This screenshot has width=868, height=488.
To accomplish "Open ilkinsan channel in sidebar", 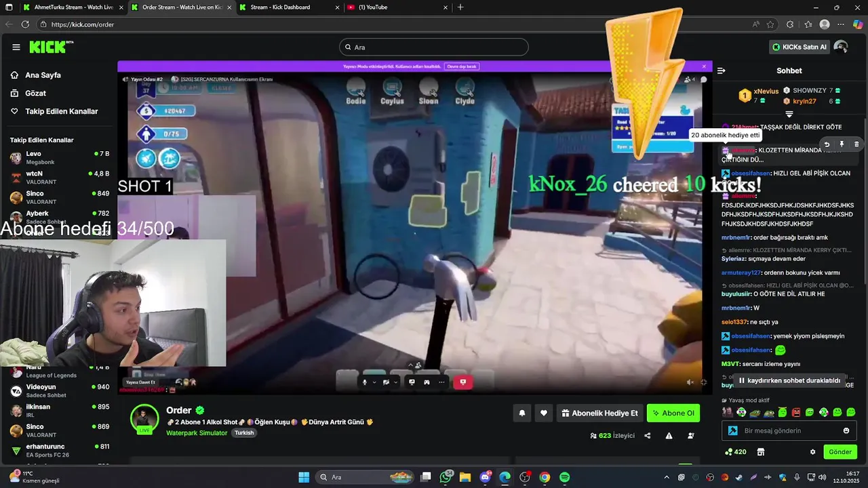I will click(60, 411).
